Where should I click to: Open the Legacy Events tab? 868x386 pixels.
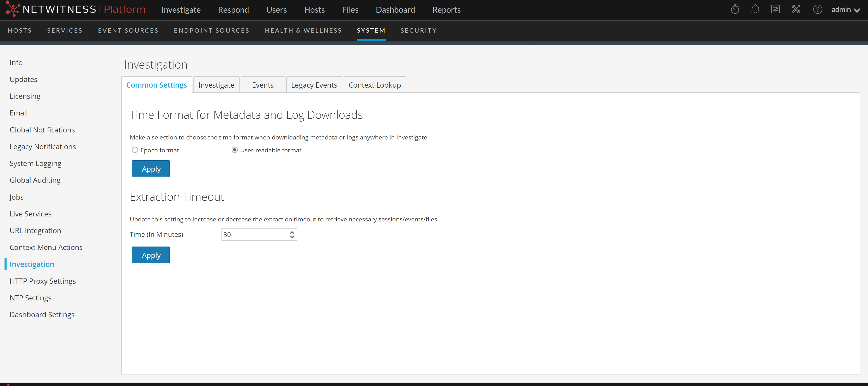tap(314, 85)
